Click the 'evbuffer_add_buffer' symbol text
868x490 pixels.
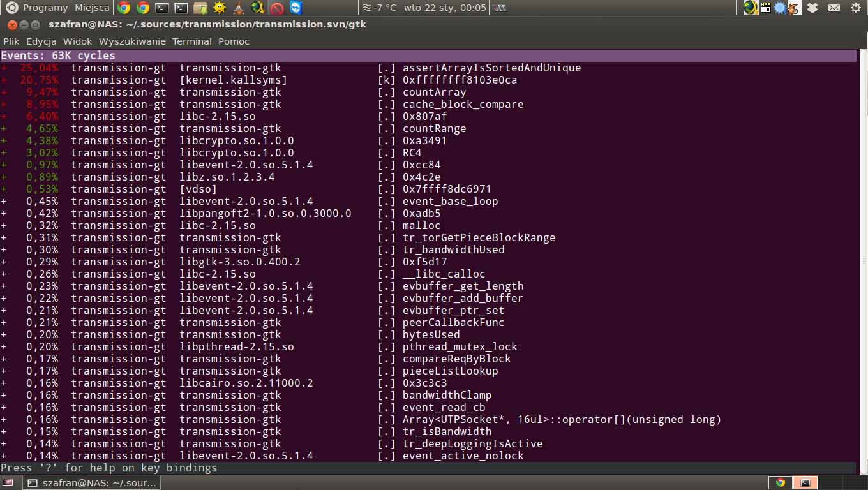tap(463, 298)
